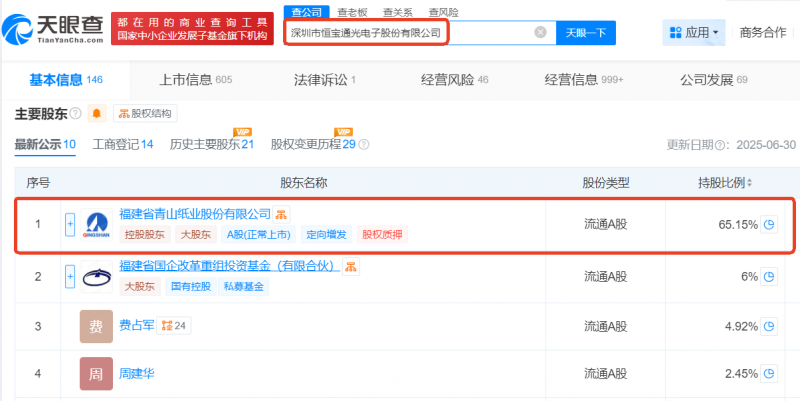Click the 福建省国企改革重组投资基金 logo thumbnail

(x=96, y=277)
